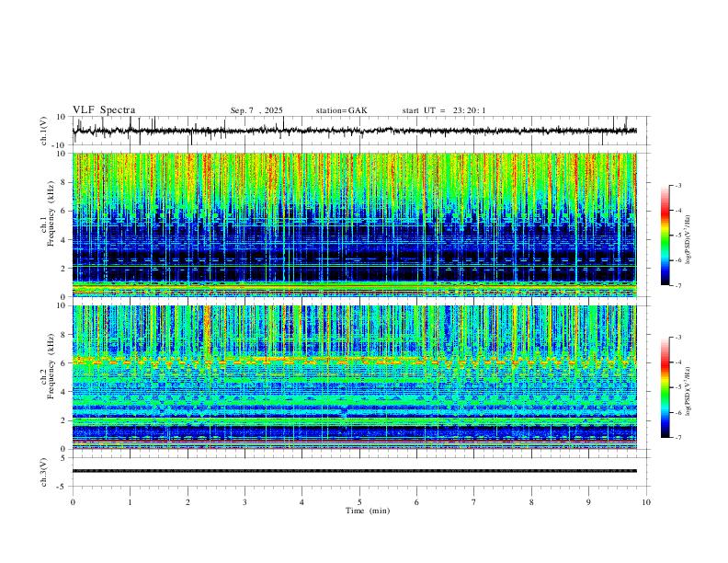728x563 pixels.
Task: Click the ch.3 voltage trace panel
Action: (360, 472)
